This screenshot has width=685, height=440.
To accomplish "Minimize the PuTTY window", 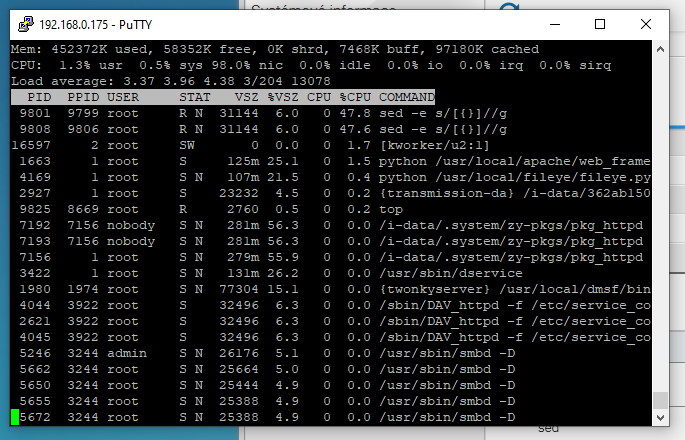I will tap(554, 23).
